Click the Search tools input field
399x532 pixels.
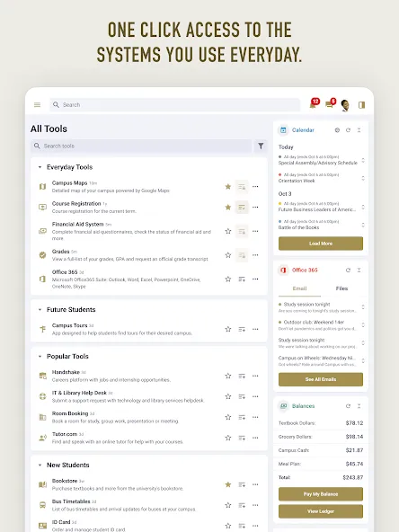pyautogui.click(x=141, y=146)
